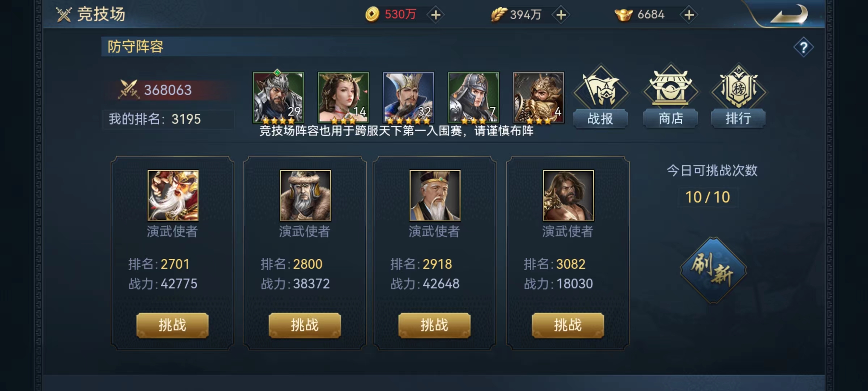Image resolution: width=868 pixels, height=391 pixels.
Task: Challenge the opponent ranked 2701
Action: click(173, 325)
